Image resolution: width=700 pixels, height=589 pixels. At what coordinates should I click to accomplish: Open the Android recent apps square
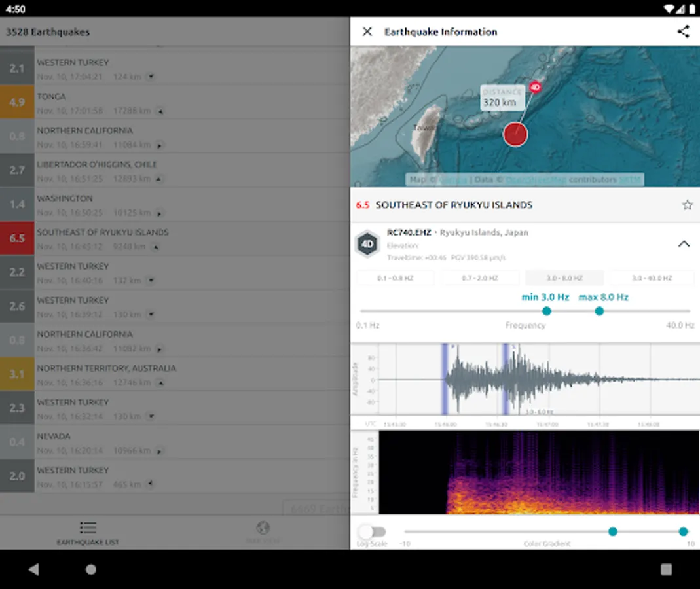pyautogui.click(x=666, y=569)
